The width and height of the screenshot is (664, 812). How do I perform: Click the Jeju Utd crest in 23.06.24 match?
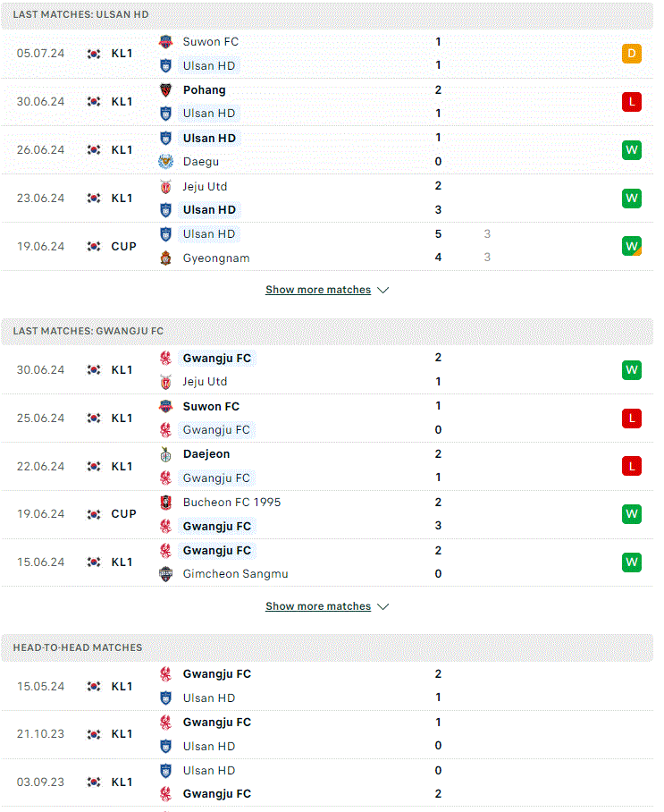click(x=165, y=186)
